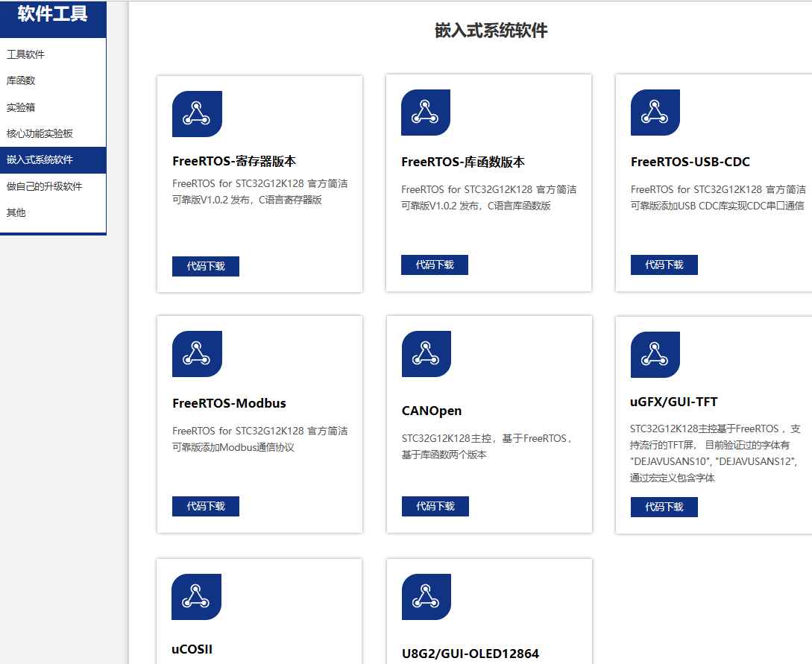812x664 pixels.
Task: Click the uGFX/GUI-TFT title
Action: tap(674, 402)
